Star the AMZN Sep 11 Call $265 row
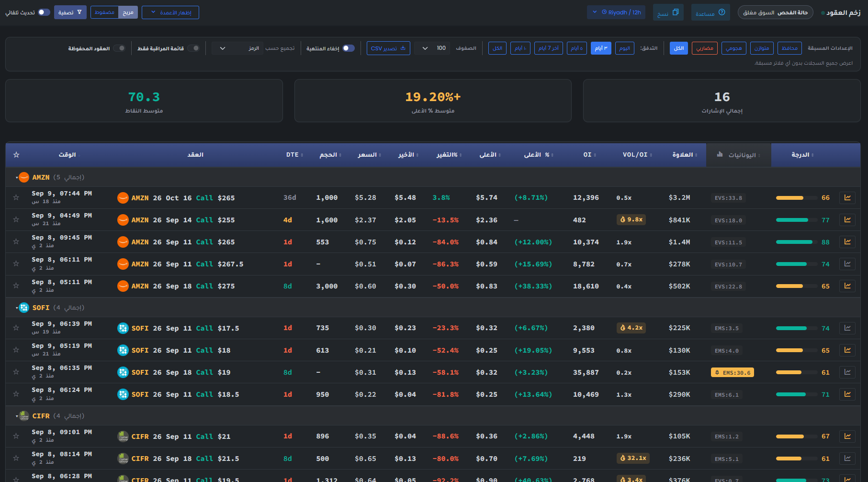This screenshot has width=868, height=482. click(16, 241)
